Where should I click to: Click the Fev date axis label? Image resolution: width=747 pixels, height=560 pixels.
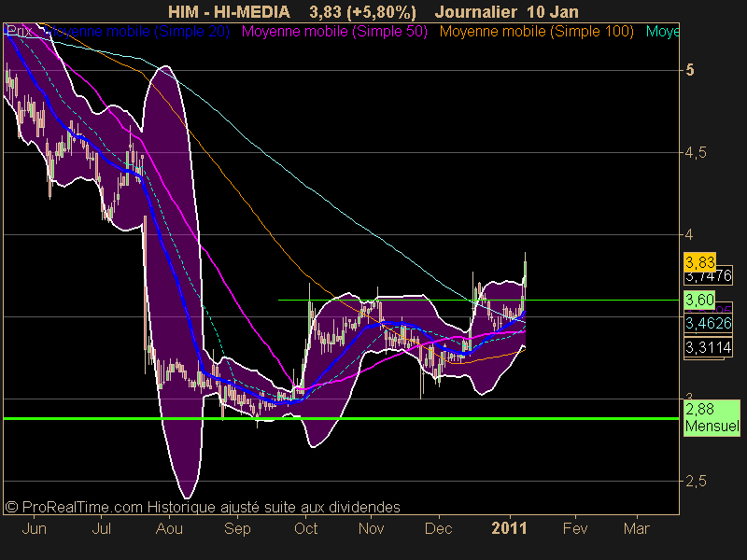click(575, 528)
